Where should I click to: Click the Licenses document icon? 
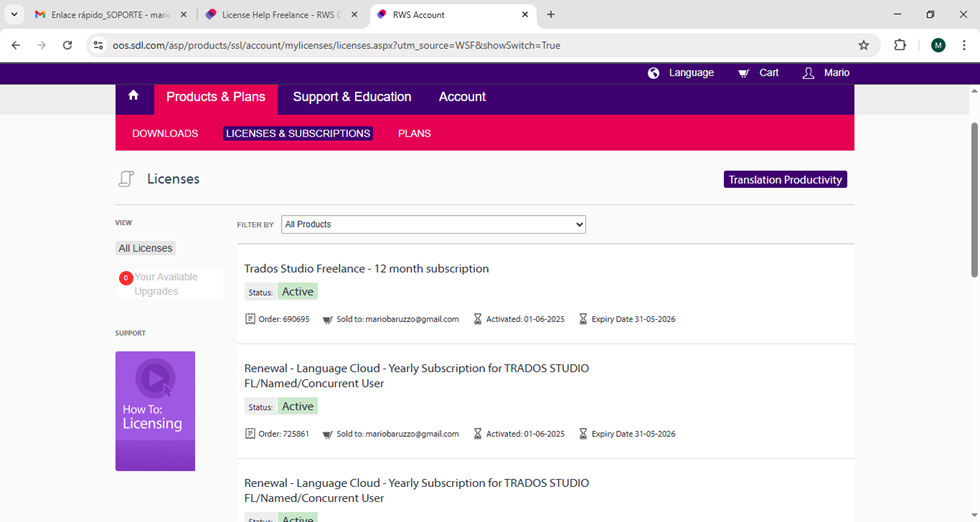coord(126,179)
